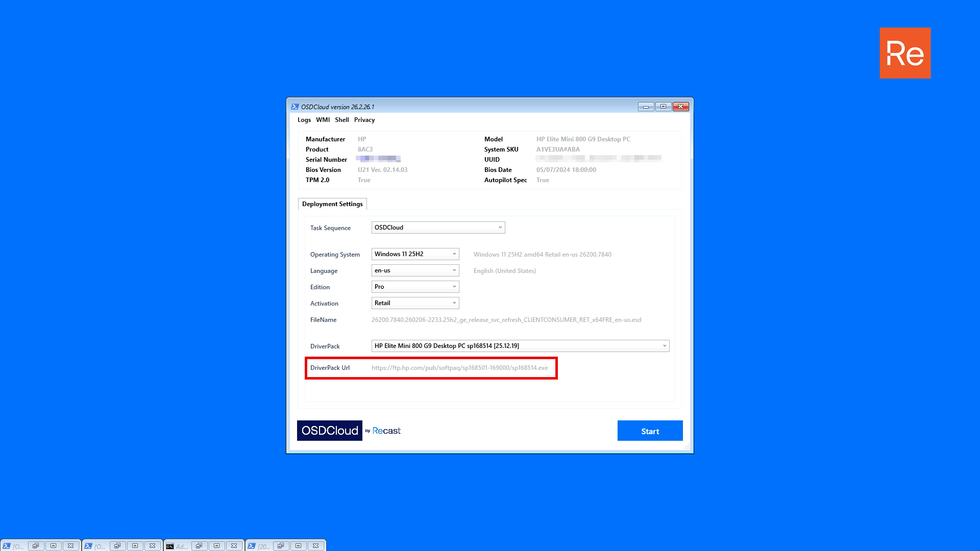980x551 pixels.
Task: Close the last minimized PowerShell window
Action: 316,546
